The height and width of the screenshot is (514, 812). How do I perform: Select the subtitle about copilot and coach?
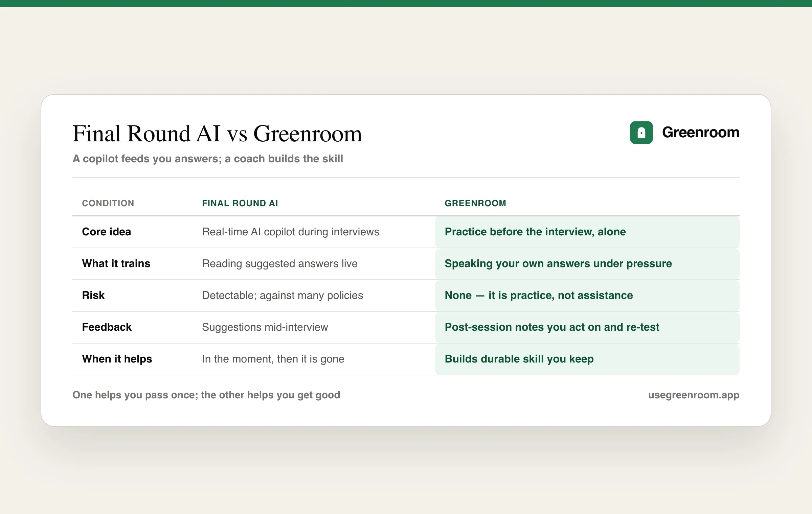(208, 159)
